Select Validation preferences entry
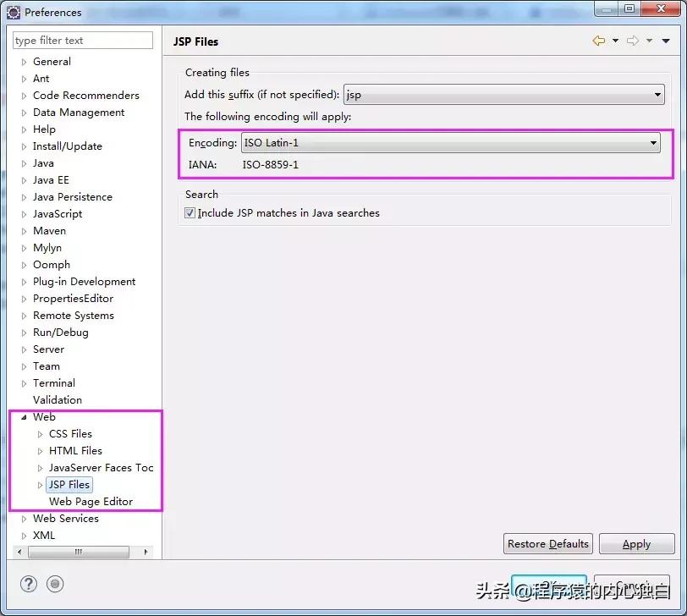Screen dimensions: 687x616 point(58,400)
